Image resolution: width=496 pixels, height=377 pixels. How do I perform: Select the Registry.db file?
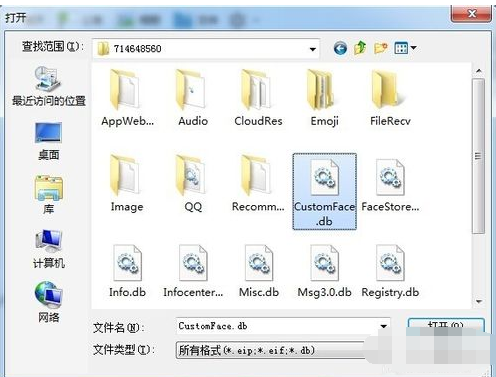(x=390, y=271)
